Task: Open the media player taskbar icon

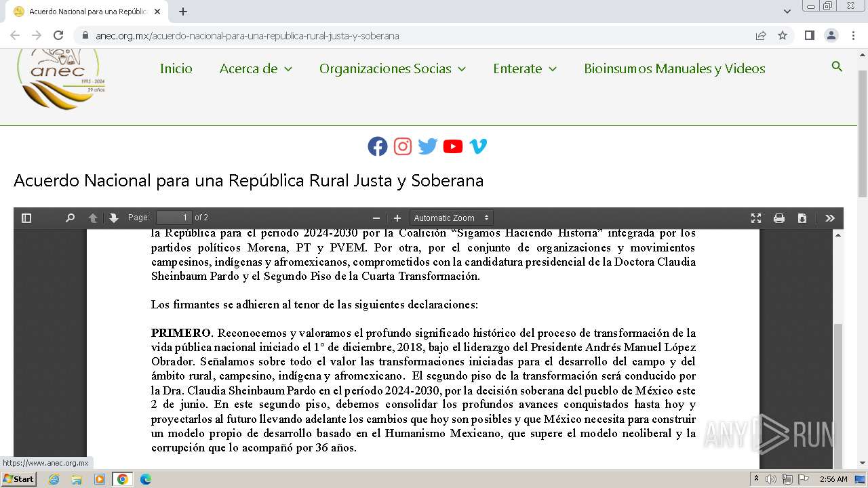Action: tap(100, 479)
